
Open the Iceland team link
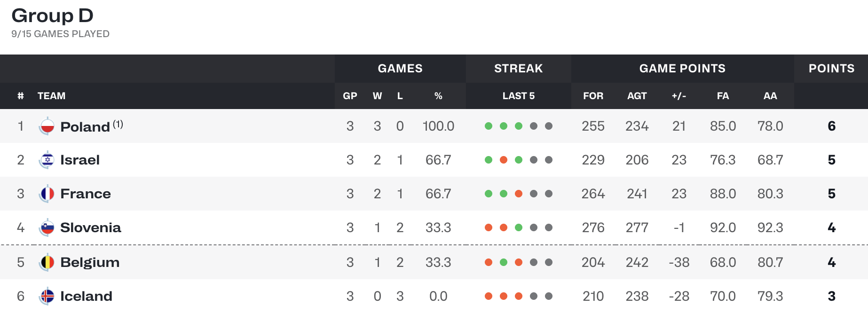click(87, 296)
